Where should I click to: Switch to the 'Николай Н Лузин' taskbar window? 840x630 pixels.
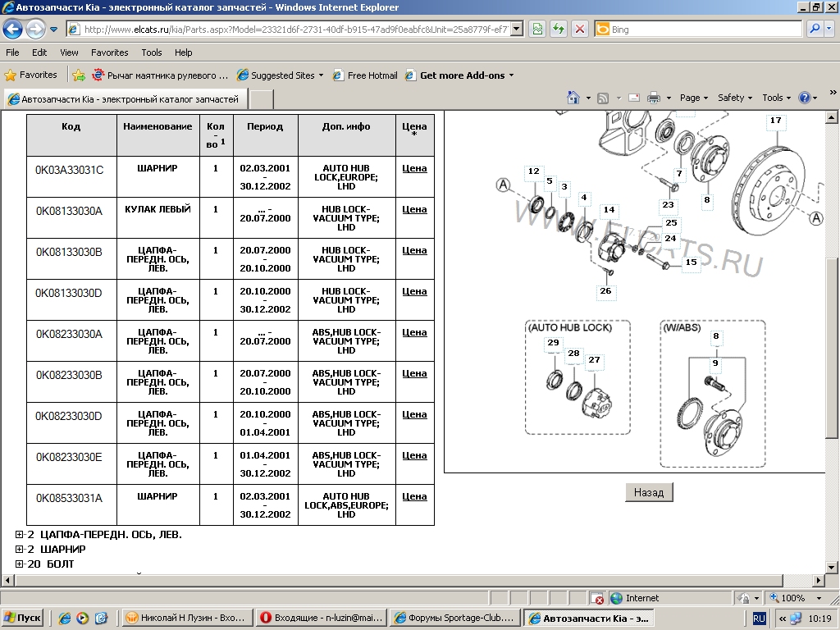coord(186,619)
